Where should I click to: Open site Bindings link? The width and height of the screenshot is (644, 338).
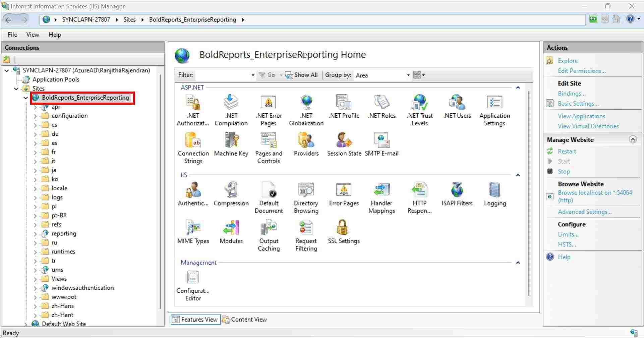click(572, 94)
